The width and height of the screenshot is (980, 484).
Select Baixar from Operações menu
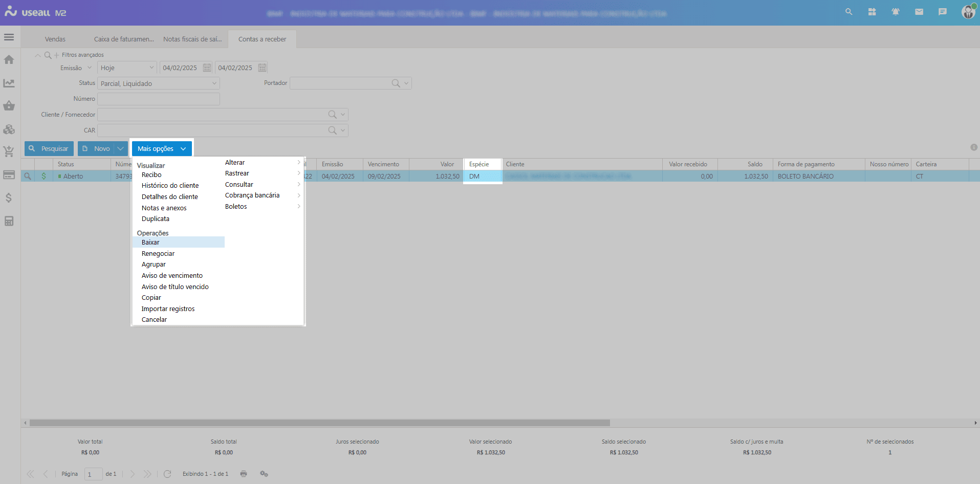coord(150,243)
